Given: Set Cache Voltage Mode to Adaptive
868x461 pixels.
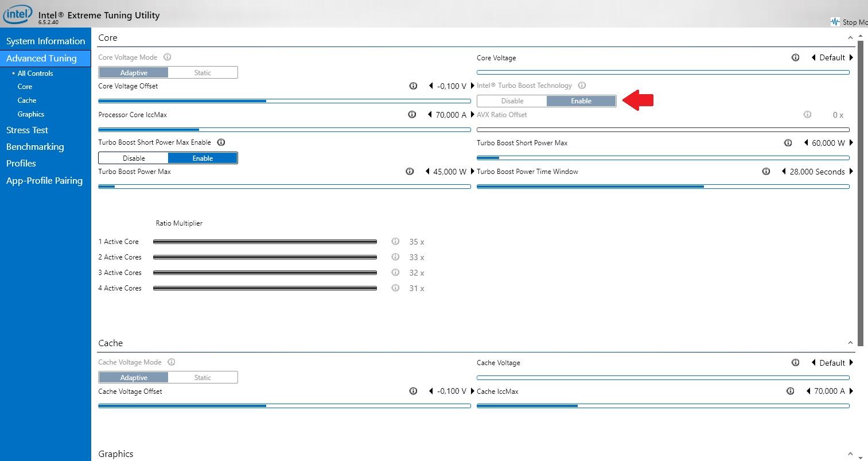Looking at the screenshot, I should point(134,377).
